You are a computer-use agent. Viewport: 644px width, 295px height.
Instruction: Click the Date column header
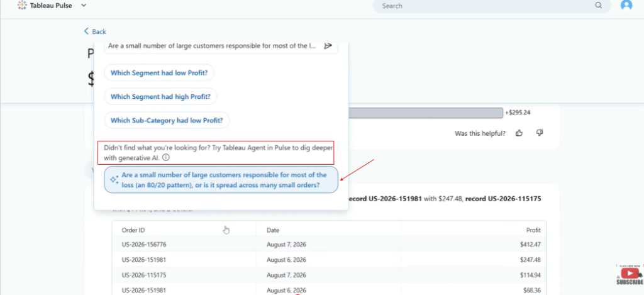[273, 230]
